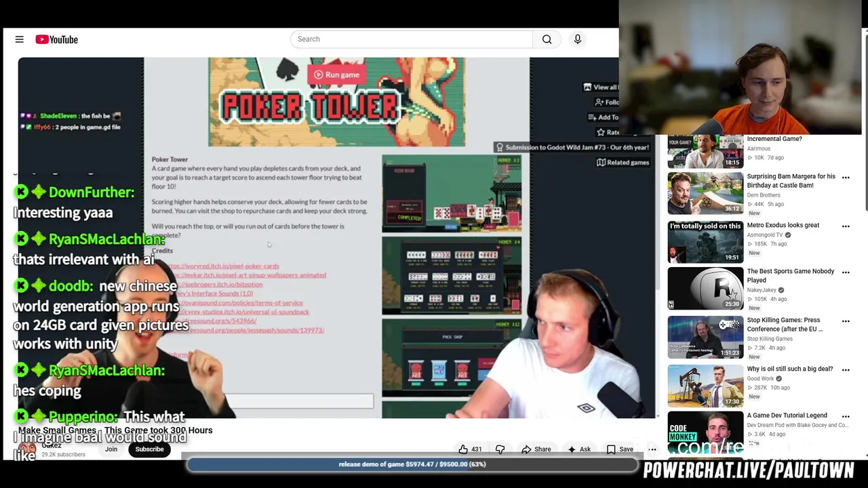
Task: Click the itch.io Follow person icon
Action: pos(599,102)
